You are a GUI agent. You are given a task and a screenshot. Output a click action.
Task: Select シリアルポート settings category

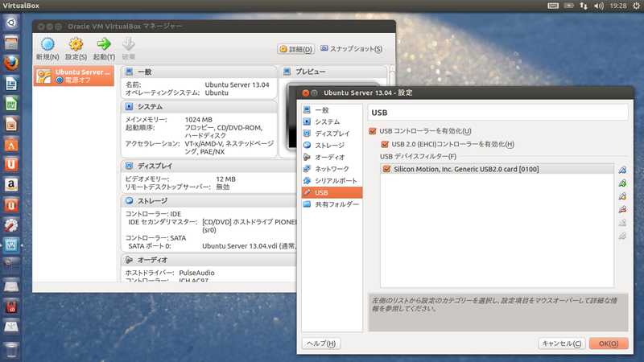pyautogui.click(x=332, y=180)
